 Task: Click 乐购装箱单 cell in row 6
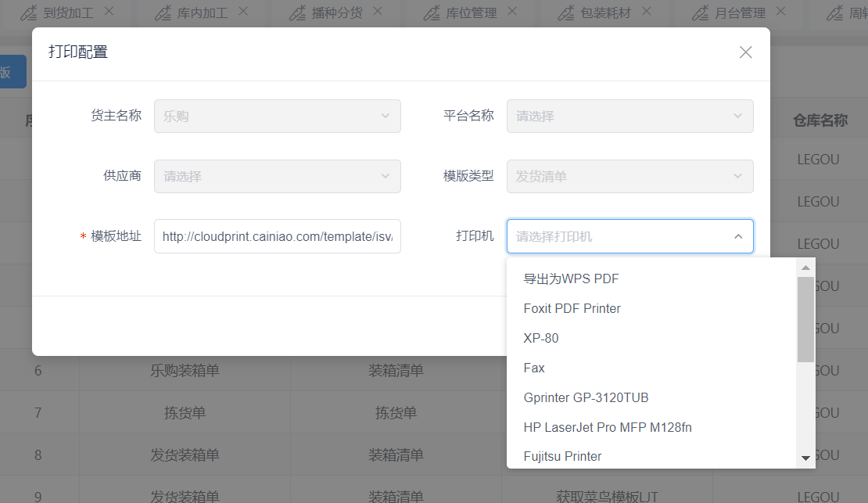tap(185, 371)
